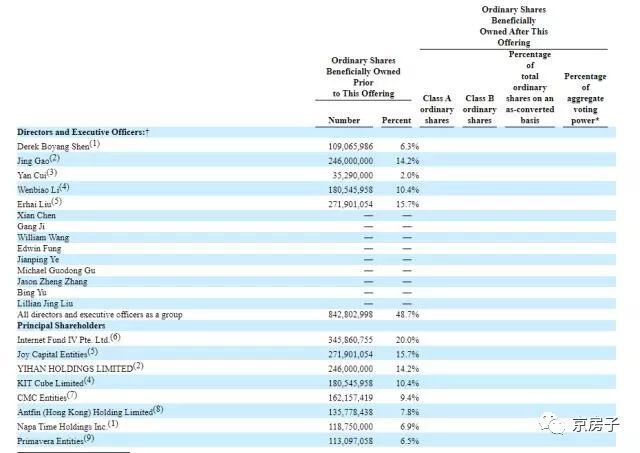This screenshot has height=453, width=640.
Task: Click the name 'William Wang'
Action: (43, 238)
